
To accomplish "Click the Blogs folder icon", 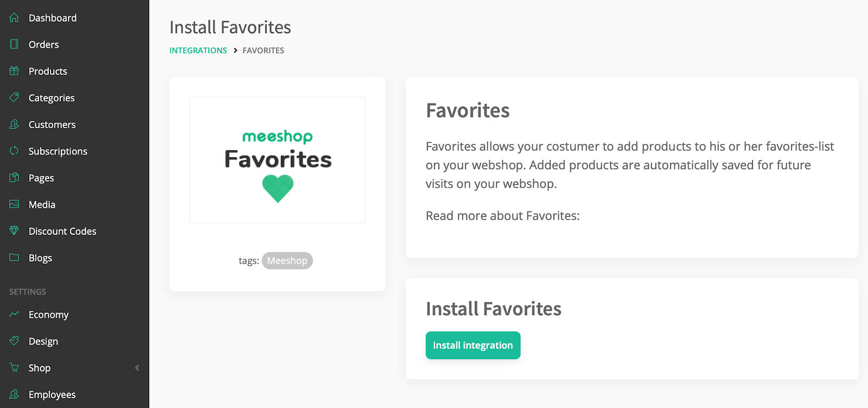I will click(14, 257).
